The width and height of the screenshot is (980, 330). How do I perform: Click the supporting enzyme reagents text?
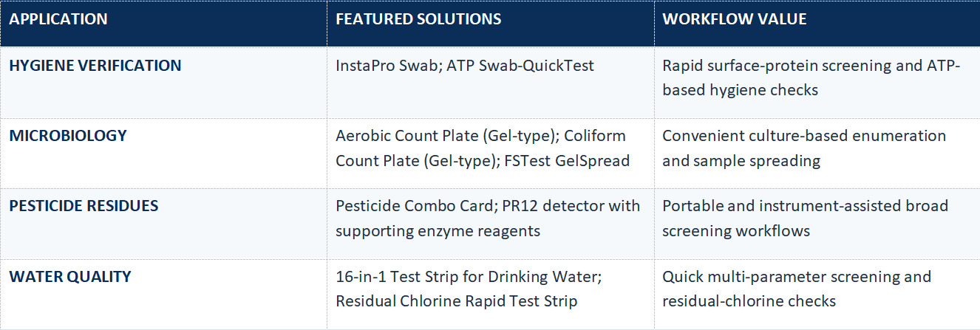point(438,231)
